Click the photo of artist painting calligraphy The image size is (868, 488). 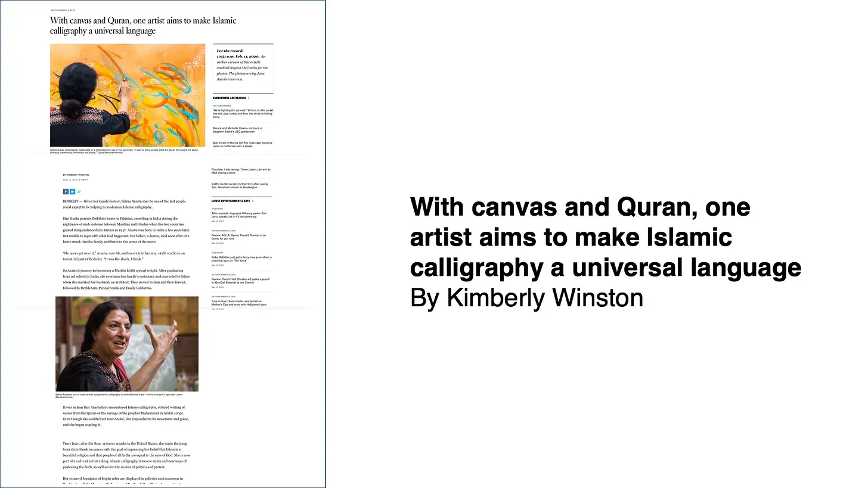coord(128,95)
